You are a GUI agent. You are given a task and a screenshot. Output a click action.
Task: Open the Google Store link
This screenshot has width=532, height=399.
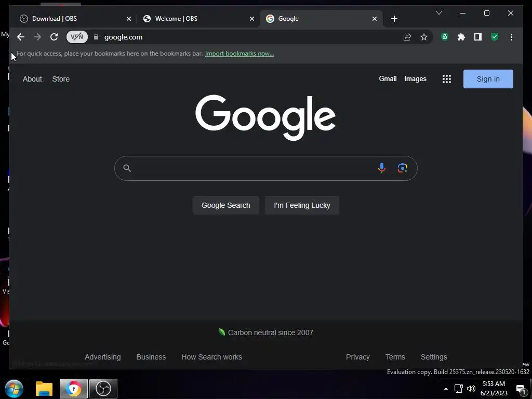(61, 79)
